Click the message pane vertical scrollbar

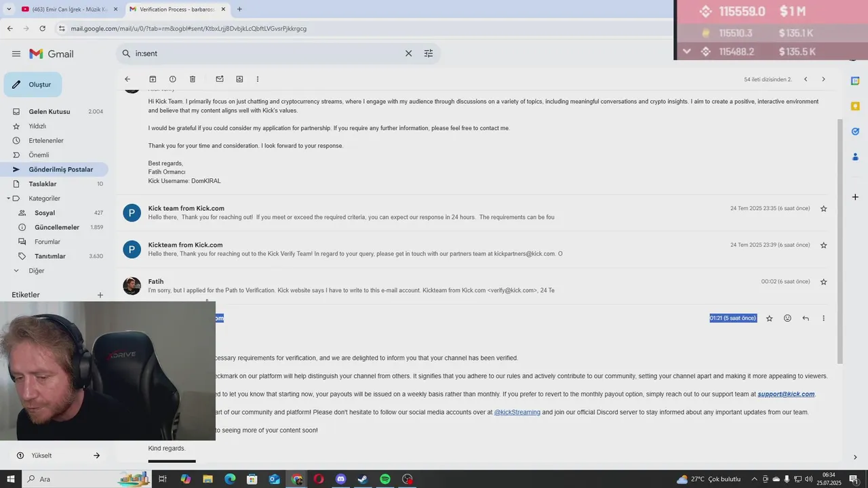pos(841,241)
